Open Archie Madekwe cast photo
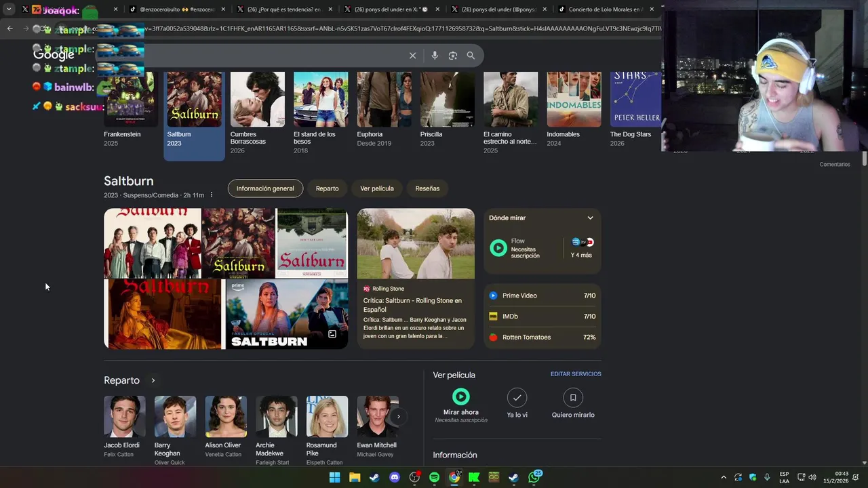Image resolution: width=868 pixels, height=488 pixels. click(277, 417)
